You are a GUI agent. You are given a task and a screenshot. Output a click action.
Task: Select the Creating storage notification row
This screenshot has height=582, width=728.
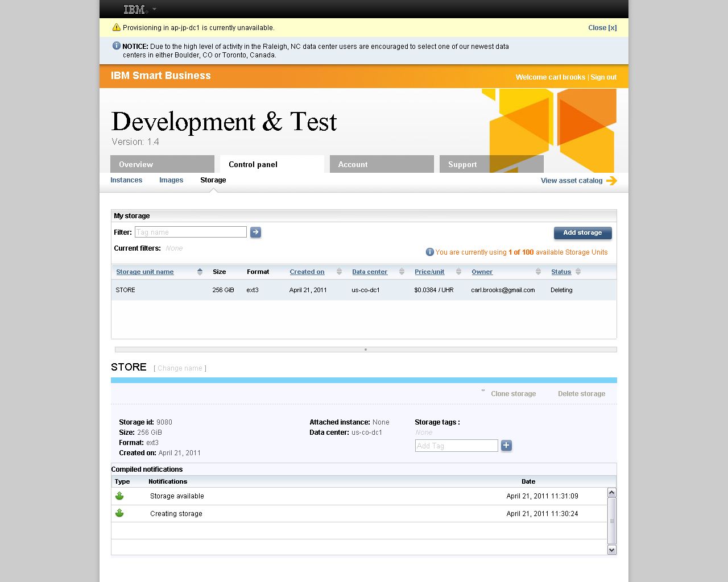pyautogui.click(x=359, y=513)
